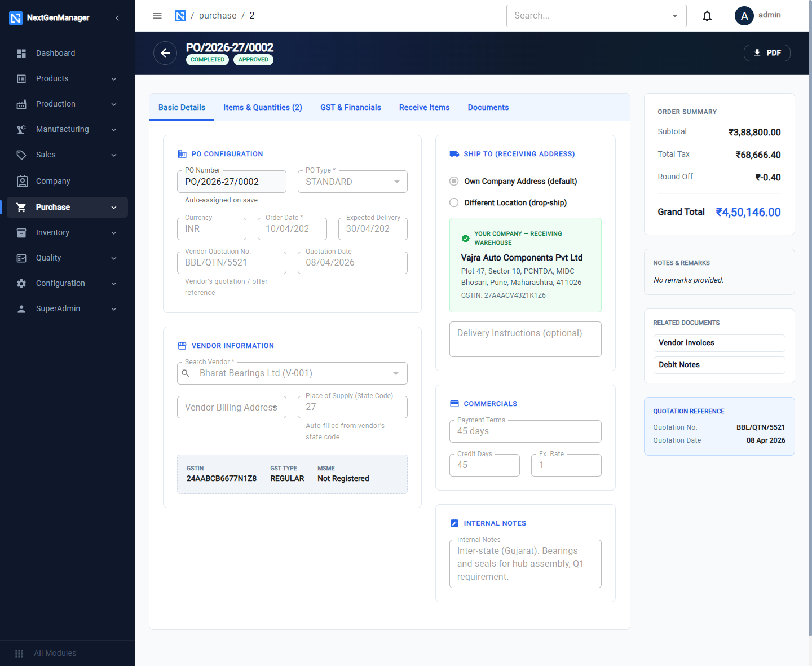Click the back arrow beside PO number
812x666 pixels.
[165, 53]
